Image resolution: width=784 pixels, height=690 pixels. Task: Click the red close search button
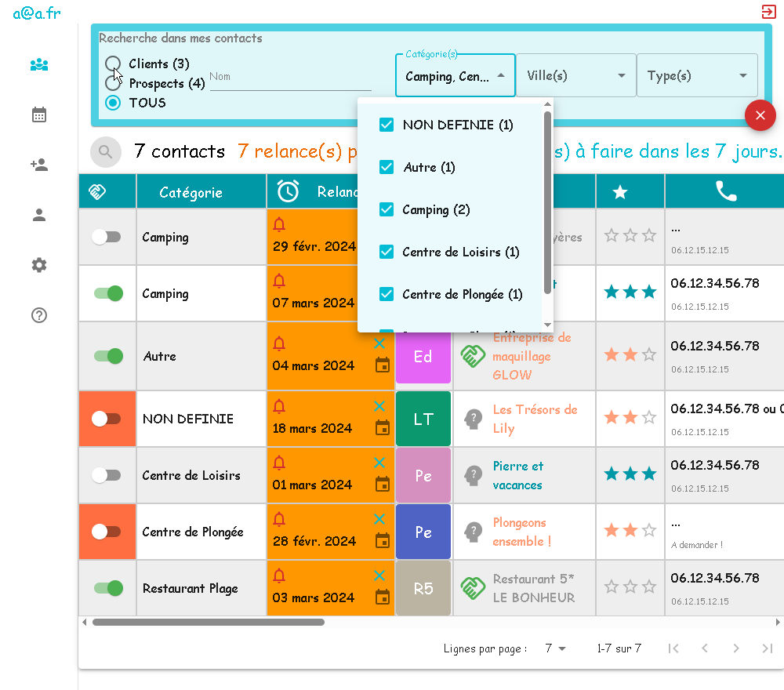click(760, 116)
